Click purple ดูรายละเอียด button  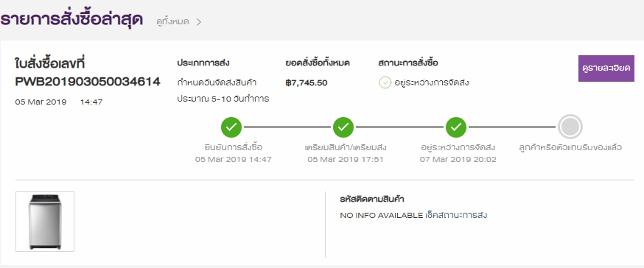[x=606, y=68]
